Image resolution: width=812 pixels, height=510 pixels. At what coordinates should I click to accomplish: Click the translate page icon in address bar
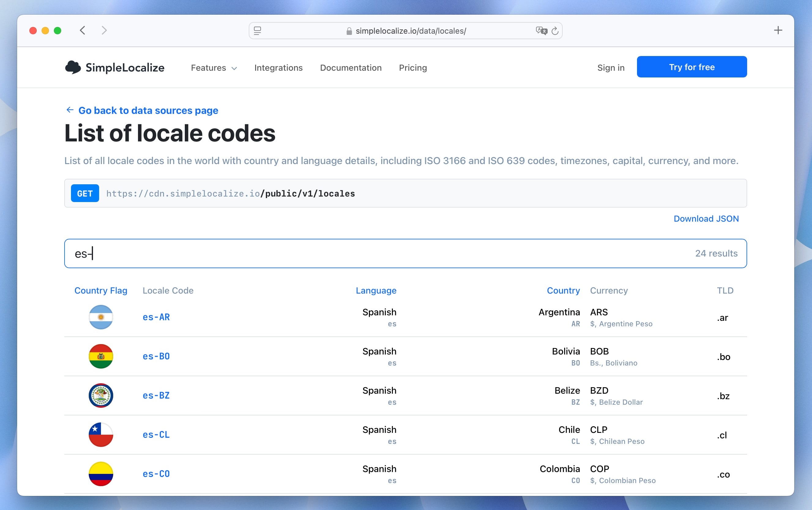point(541,31)
